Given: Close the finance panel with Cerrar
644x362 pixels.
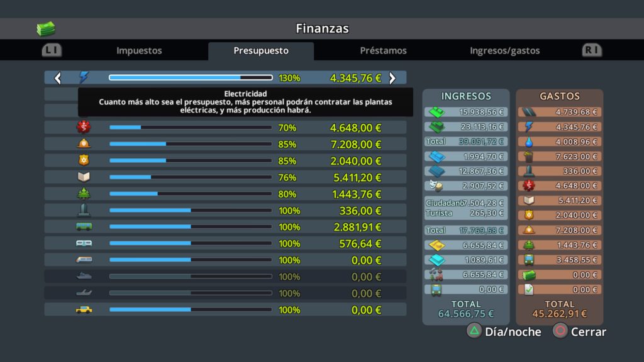Looking at the screenshot, I should pyautogui.click(x=579, y=332).
